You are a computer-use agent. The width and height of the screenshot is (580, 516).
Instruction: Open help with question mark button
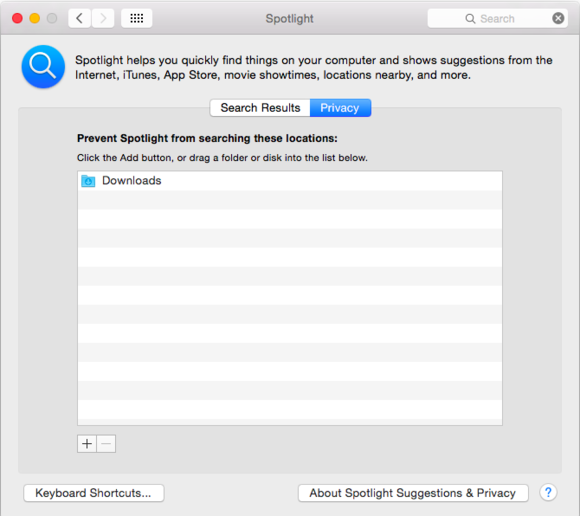[x=548, y=492]
